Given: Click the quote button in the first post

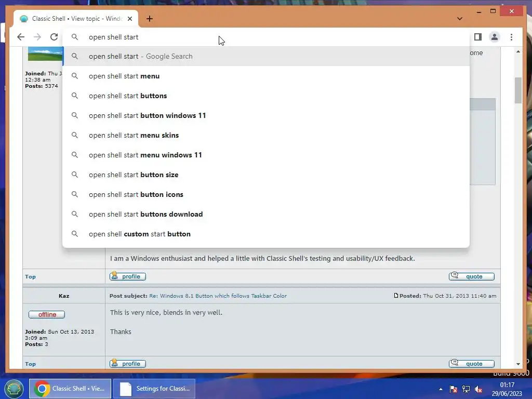Looking at the screenshot, I should click(472, 276).
